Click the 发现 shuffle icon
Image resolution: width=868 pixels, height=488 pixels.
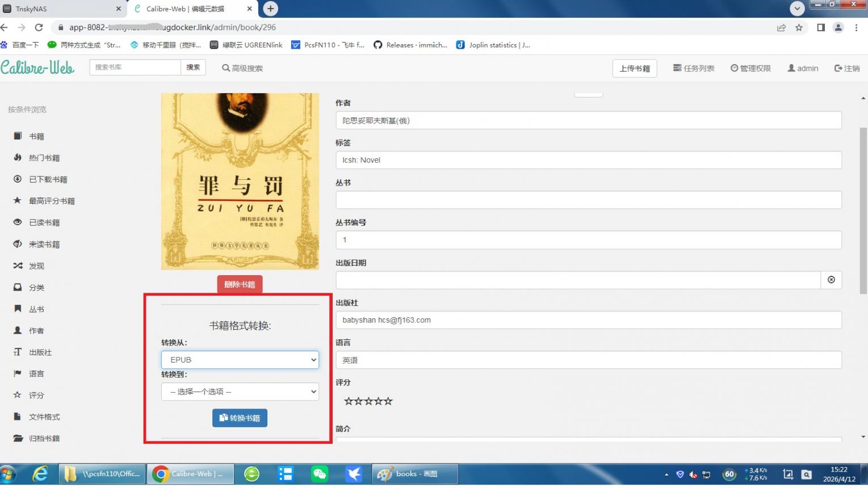point(18,266)
